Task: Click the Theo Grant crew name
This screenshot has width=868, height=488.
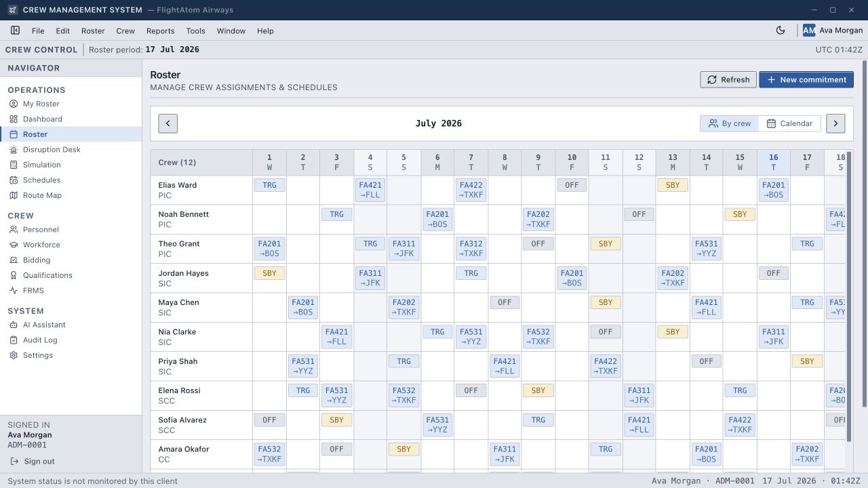Action: pos(179,244)
